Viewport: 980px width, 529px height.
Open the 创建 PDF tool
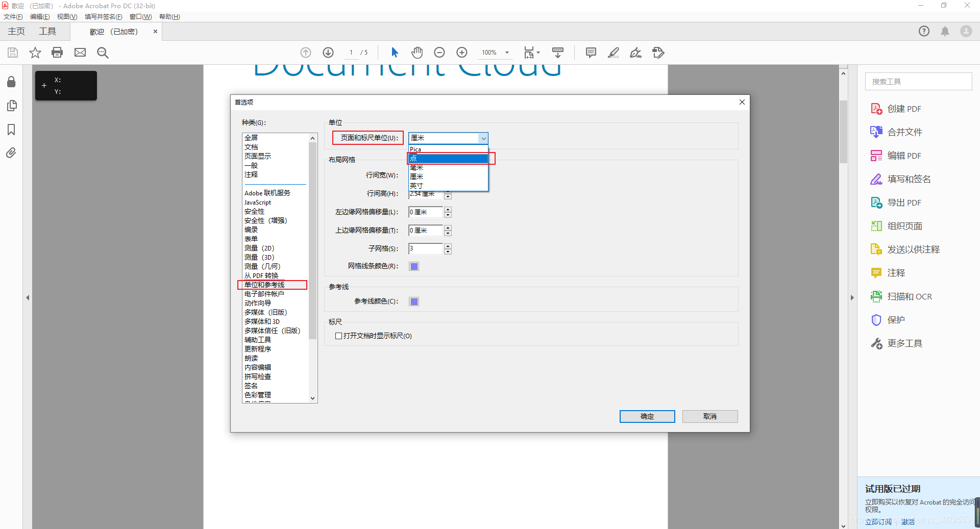[x=896, y=109]
